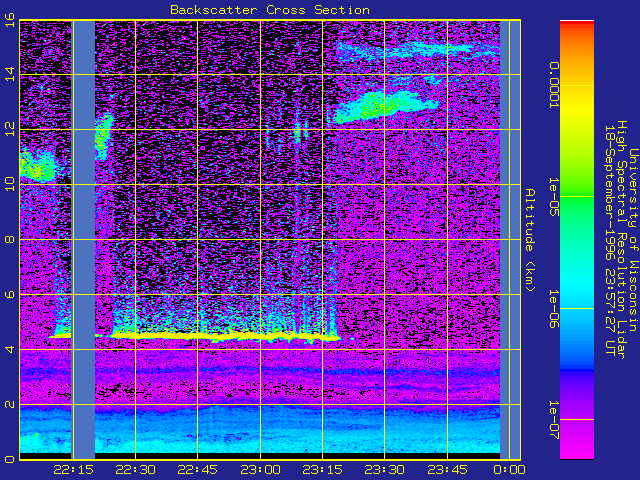Image resolution: width=640 pixels, height=480 pixels.
Task: Click the 'High Spectral Resolution Lidar' text
Action: tap(621, 240)
